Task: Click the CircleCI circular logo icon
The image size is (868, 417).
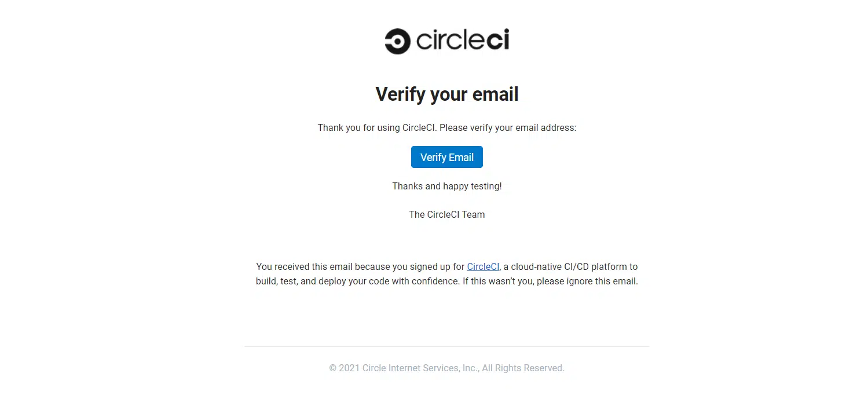Action: pyautogui.click(x=398, y=41)
